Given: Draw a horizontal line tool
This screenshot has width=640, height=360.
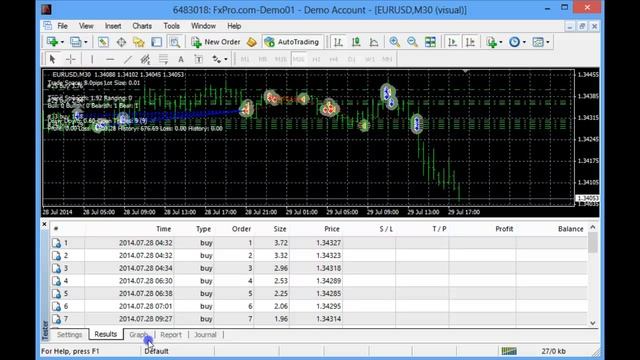Looking at the screenshot, I should (110, 59).
